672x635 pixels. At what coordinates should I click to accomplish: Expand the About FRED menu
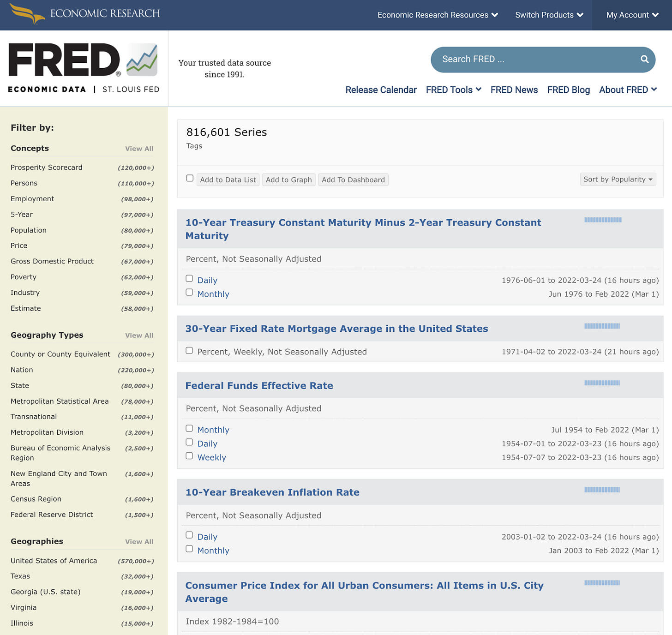[x=628, y=90]
